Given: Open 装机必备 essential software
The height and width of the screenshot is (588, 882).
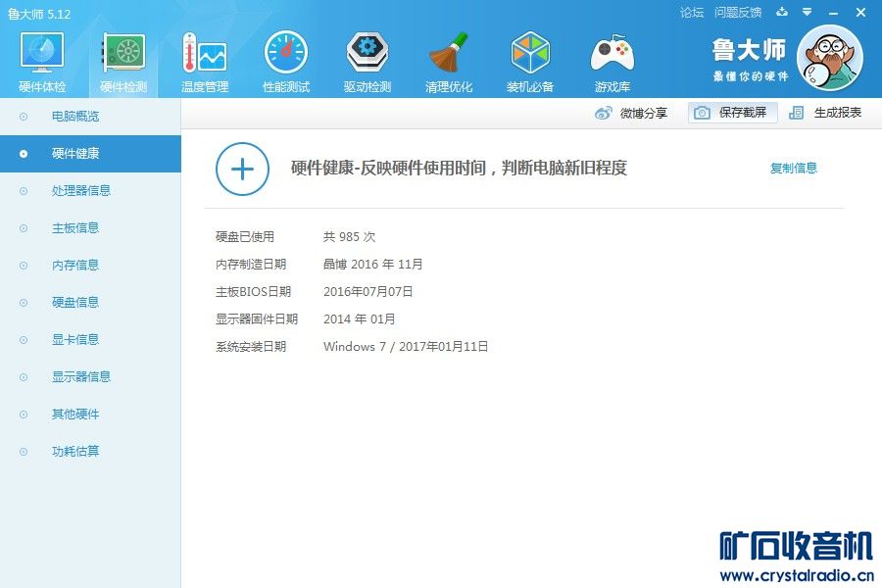Looking at the screenshot, I should [x=530, y=62].
